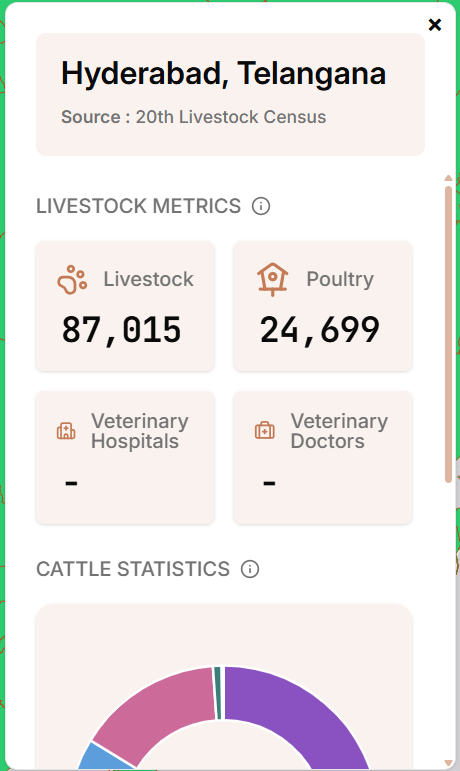The image size is (460, 771).
Task: Click the scrollbar down arrow
Action: (x=448, y=763)
